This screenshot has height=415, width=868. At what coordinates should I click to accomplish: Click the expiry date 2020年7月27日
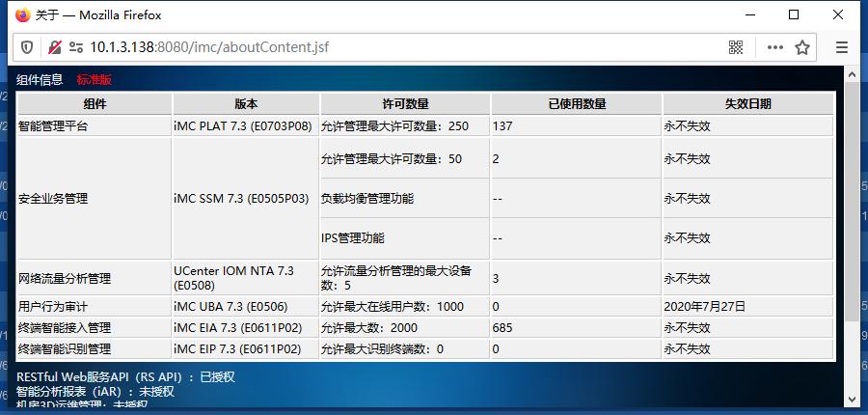[x=705, y=306]
